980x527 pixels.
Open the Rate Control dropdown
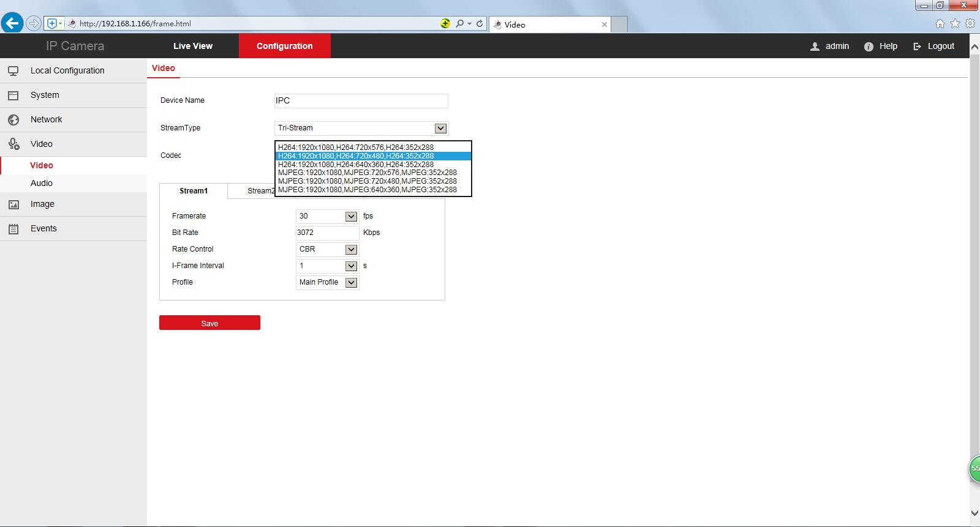351,250
